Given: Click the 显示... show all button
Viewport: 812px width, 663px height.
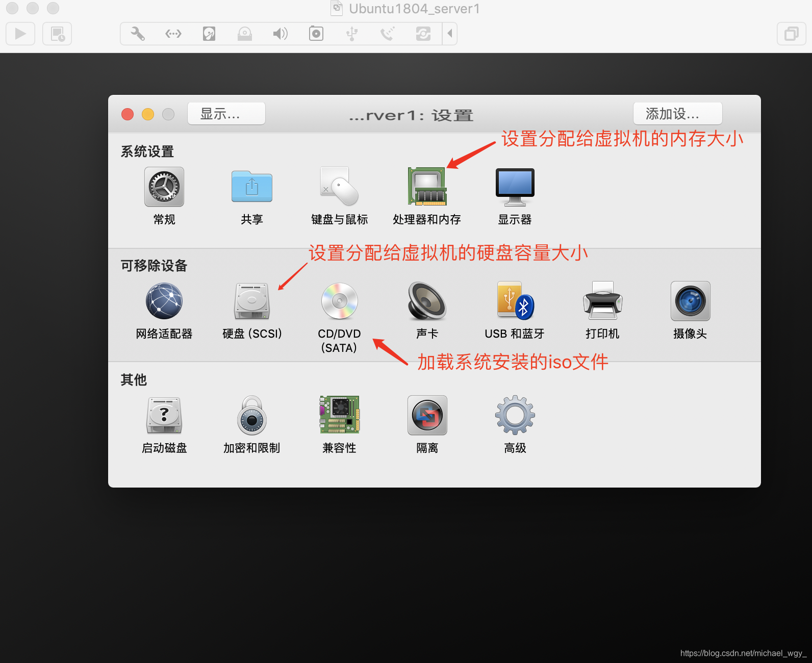Looking at the screenshot, I should (x=226, y=113).
